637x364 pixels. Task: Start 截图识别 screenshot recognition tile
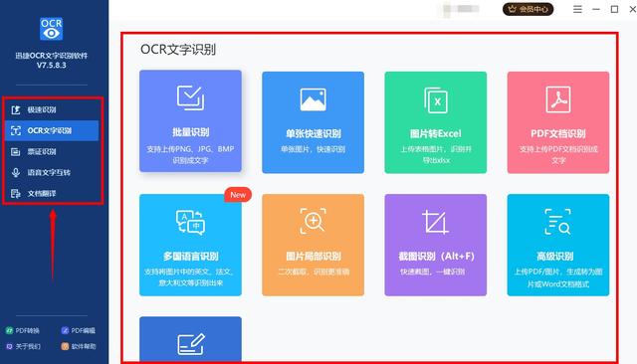pyautogui.click(x=436, y=245)
